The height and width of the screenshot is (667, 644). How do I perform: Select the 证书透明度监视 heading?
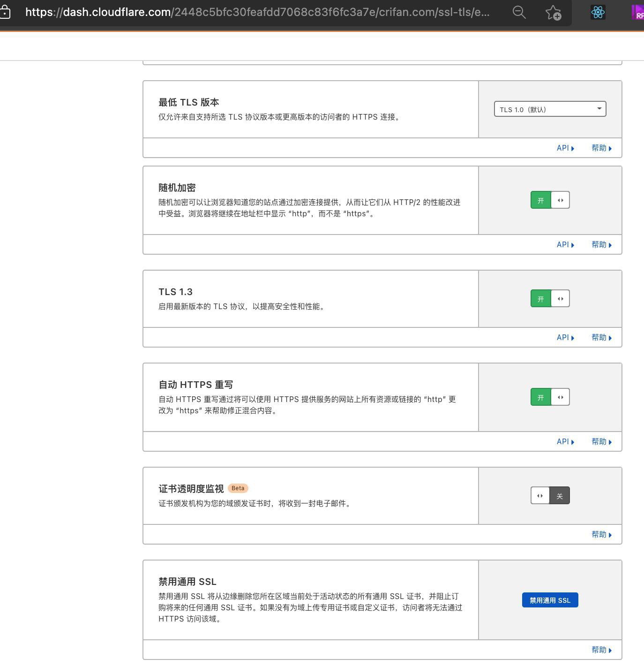(191, 489)
